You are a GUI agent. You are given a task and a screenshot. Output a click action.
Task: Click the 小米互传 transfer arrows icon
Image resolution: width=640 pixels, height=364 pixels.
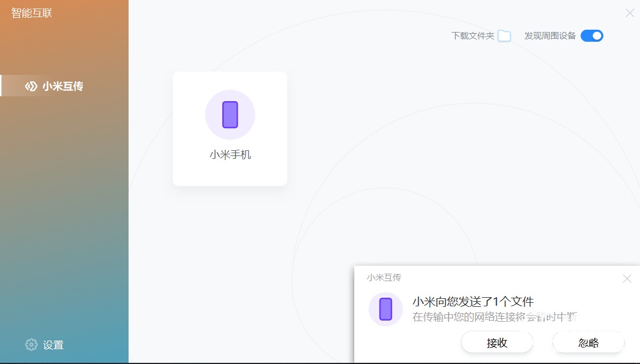pos(31,86)
